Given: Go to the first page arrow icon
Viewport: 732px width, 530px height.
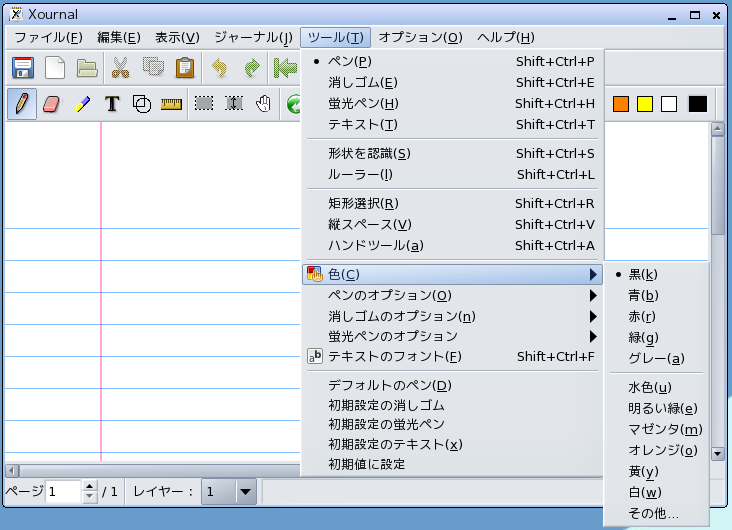Looking at the screenshot, I should pyautogui.click(x=285, y=68).
